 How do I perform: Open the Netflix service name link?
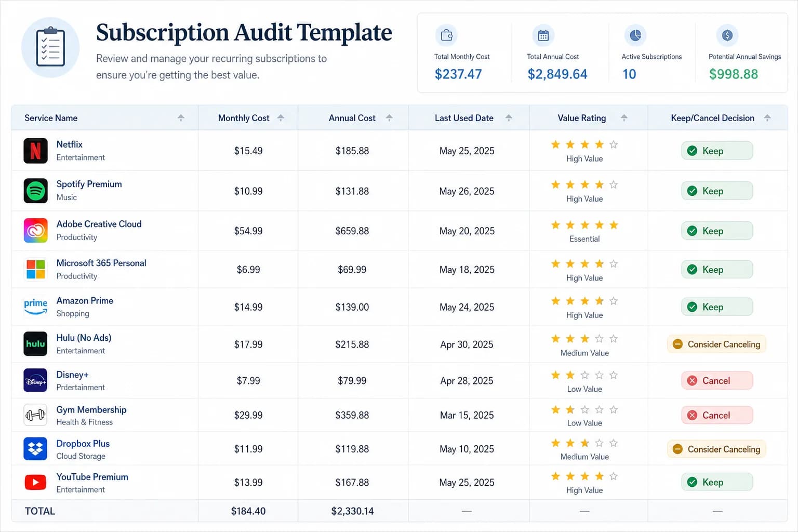click(69, 144)
